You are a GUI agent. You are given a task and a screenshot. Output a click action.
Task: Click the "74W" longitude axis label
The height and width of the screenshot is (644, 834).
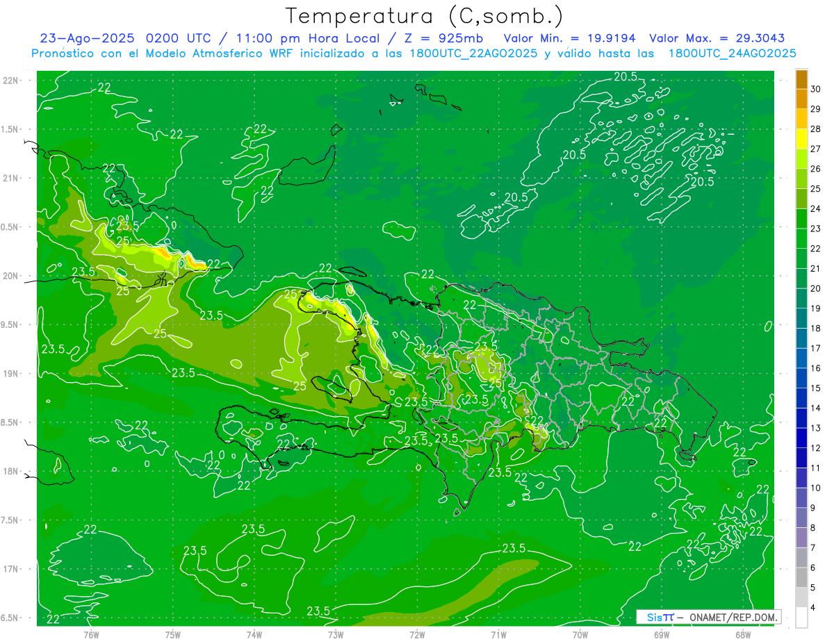tap(254, 634)
